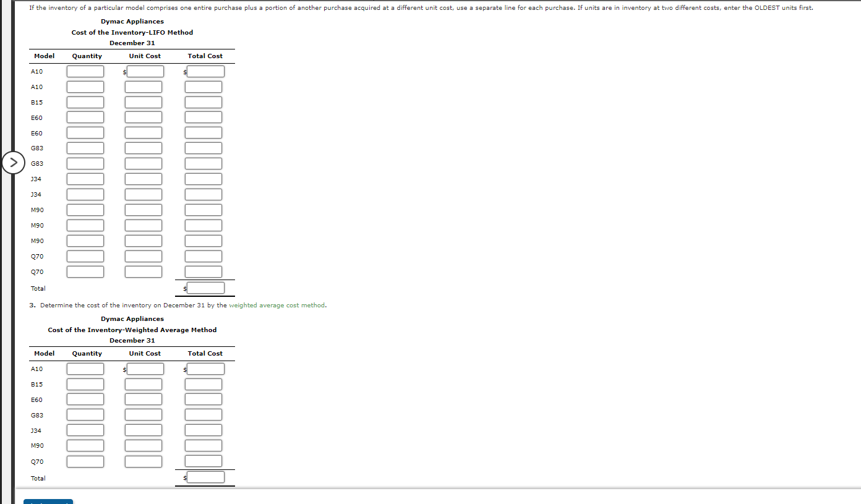The height and width of the screenshot is (504, 861).
Task: Click the LIFO table Total sum field
Action: click(205, 287)
